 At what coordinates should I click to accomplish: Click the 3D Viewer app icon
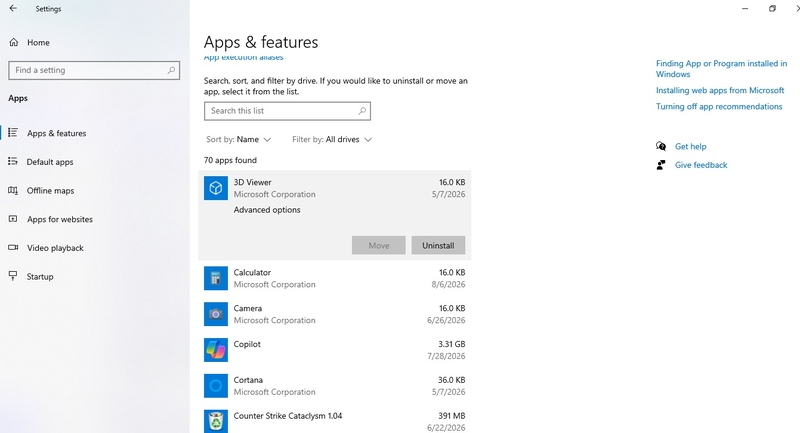[x=216, y=188]
